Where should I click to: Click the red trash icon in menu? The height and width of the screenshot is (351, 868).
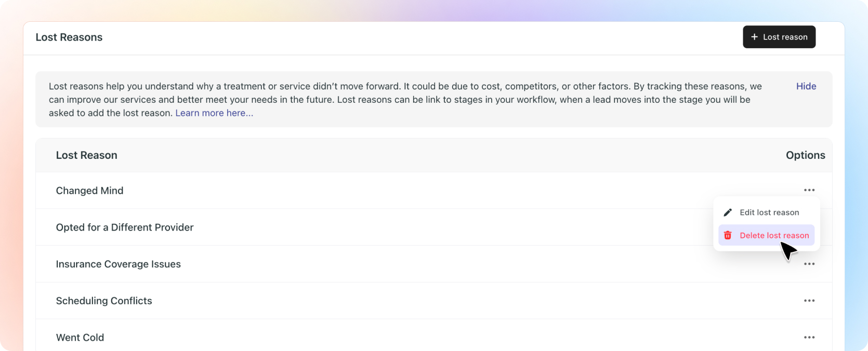pyautogui.click(x=728, y=235)
